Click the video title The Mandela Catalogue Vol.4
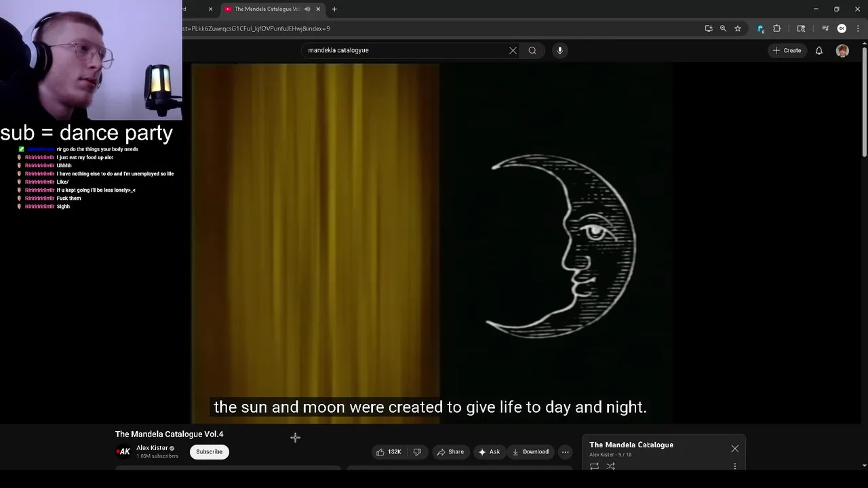The image size is (868, 488). (x=169, y=434)
